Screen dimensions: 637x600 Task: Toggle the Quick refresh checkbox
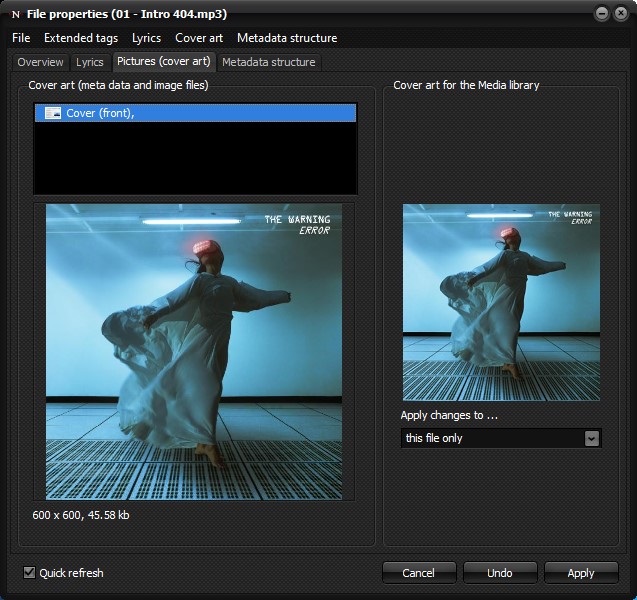point(29,573)
